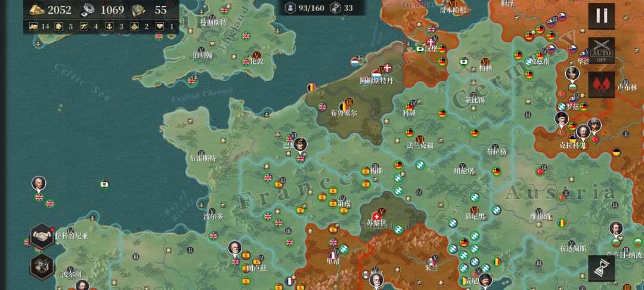Select the city 梅斯 on the map

377,171
